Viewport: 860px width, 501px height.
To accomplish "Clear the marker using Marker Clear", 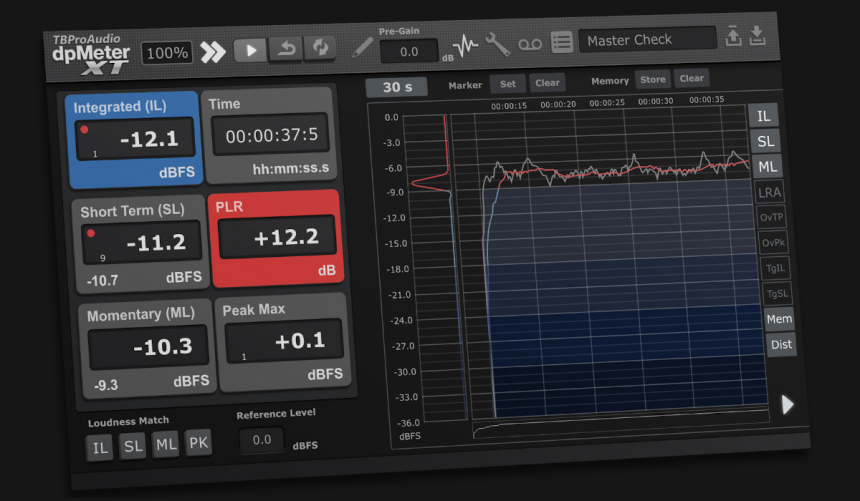I will [547, 82].
